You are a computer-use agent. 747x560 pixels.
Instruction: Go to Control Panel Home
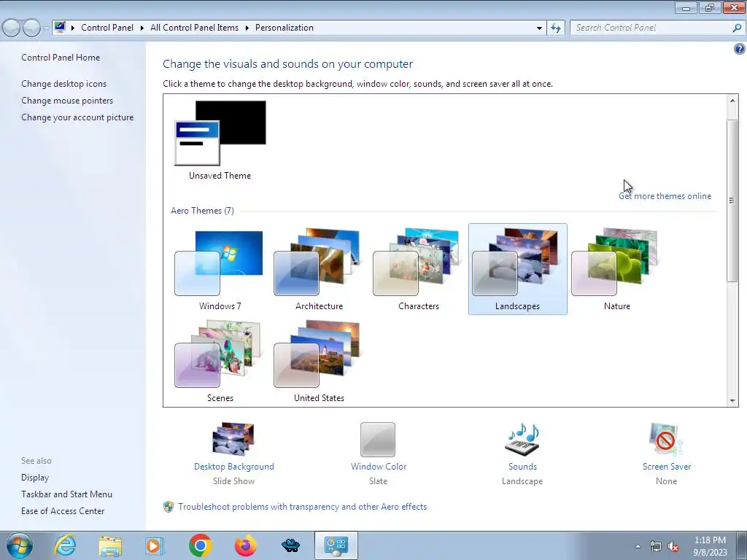click(x=61, y=58)
